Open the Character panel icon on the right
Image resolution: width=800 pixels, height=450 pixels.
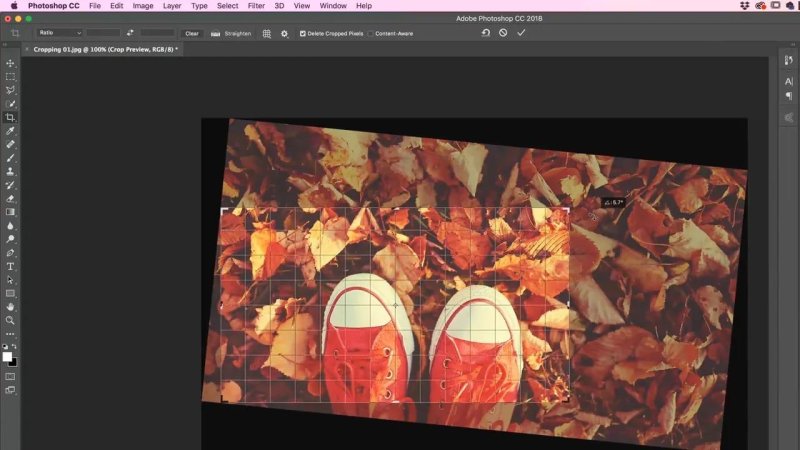click(789, 81)
